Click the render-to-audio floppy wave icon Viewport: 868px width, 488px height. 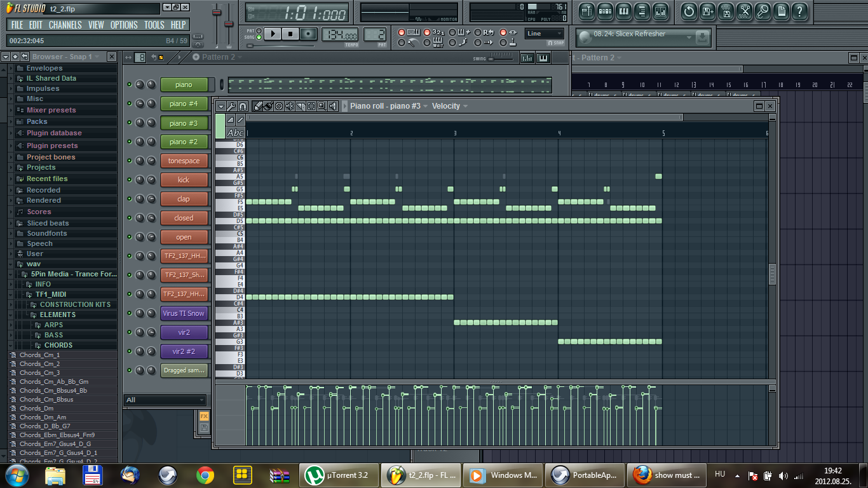pos(726,11)
